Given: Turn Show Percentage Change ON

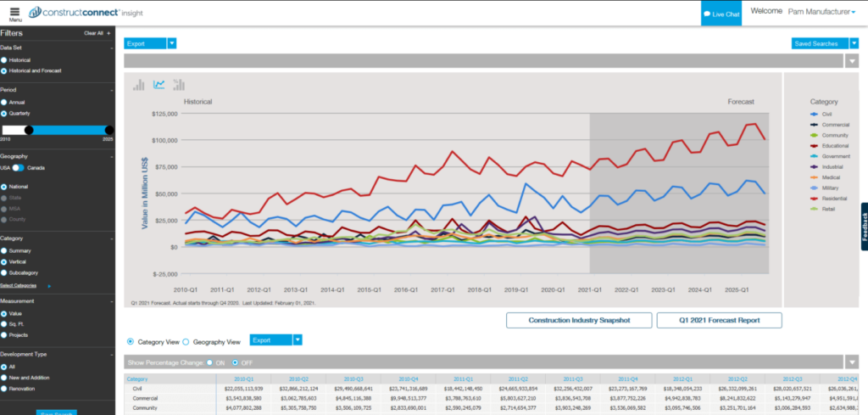Looking at the screenshot, I should click(x=209, y=362).
